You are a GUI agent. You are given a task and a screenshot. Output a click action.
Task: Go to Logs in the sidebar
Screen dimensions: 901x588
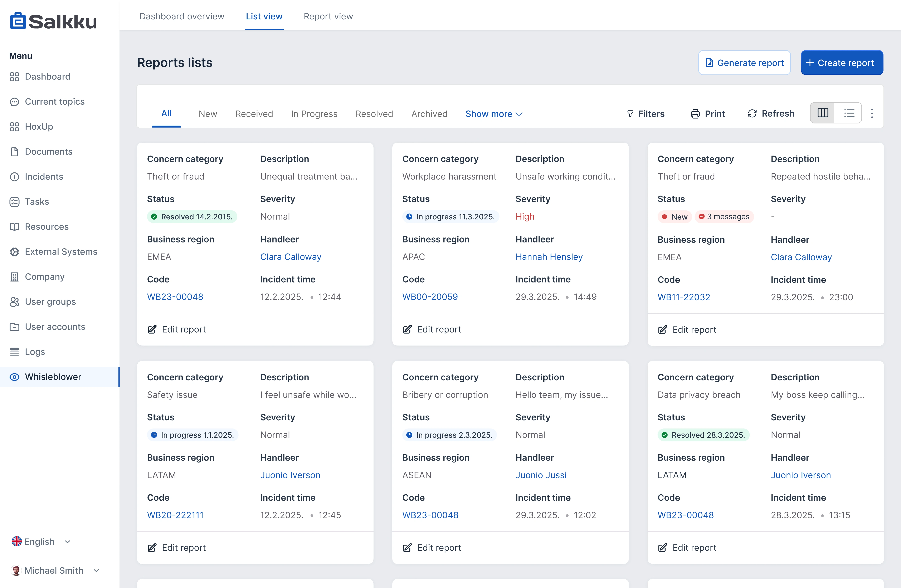34,352
